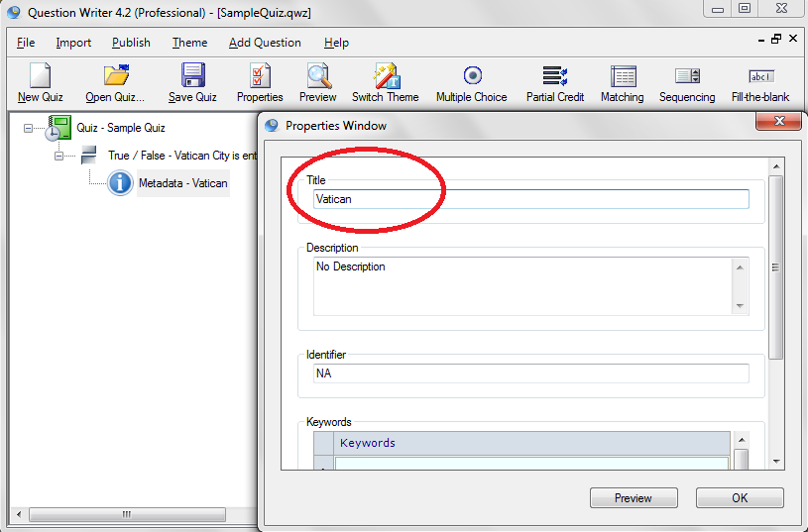
Task: Click the Identifier field with NA
Action: click(x=530, y=373)
